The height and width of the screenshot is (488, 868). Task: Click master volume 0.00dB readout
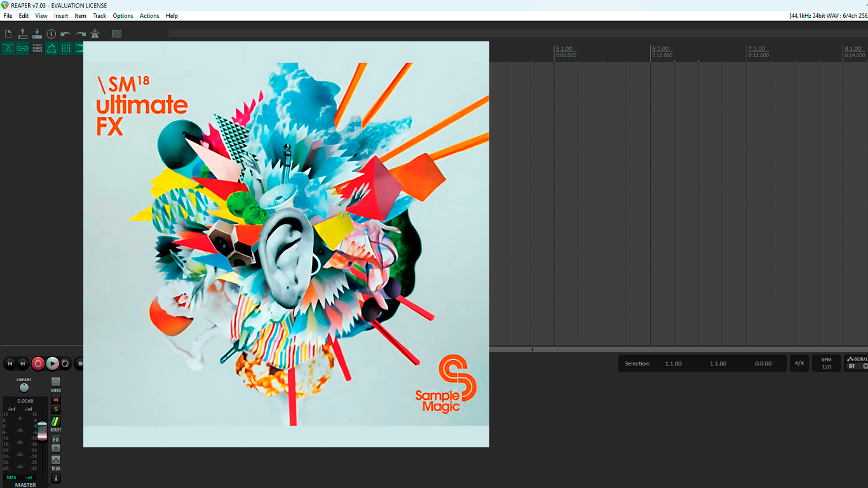[25, 401]
